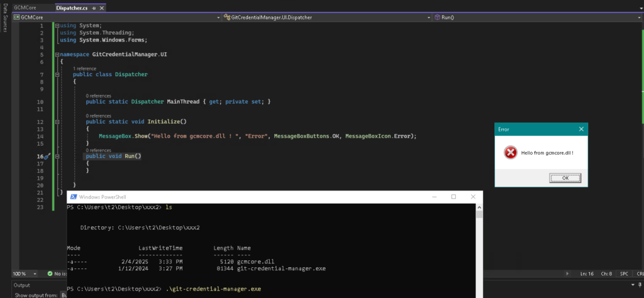Collapse the Dispatcher class outline
This screenshot has height=298, width=644.
point(57,74)
